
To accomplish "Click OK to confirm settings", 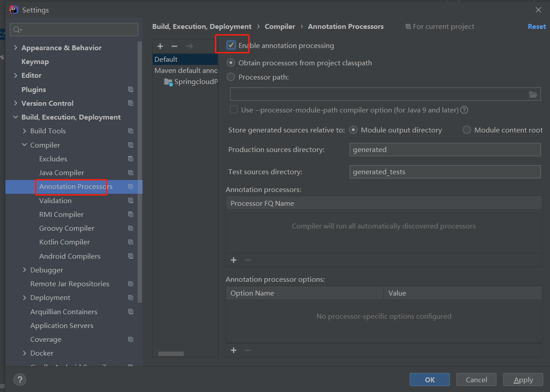I will pyautogui.click(x=430, y=380).
